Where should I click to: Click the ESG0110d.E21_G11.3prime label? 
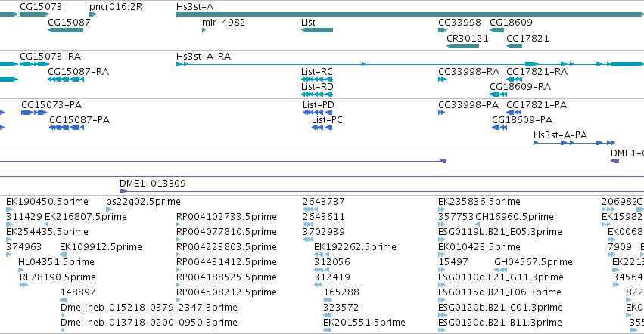point(501,277)
